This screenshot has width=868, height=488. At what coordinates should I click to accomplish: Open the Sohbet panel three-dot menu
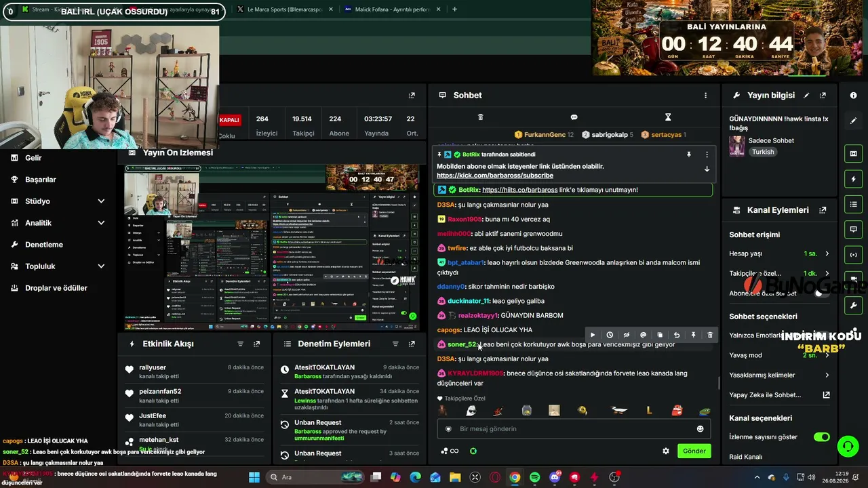[705, 96]
